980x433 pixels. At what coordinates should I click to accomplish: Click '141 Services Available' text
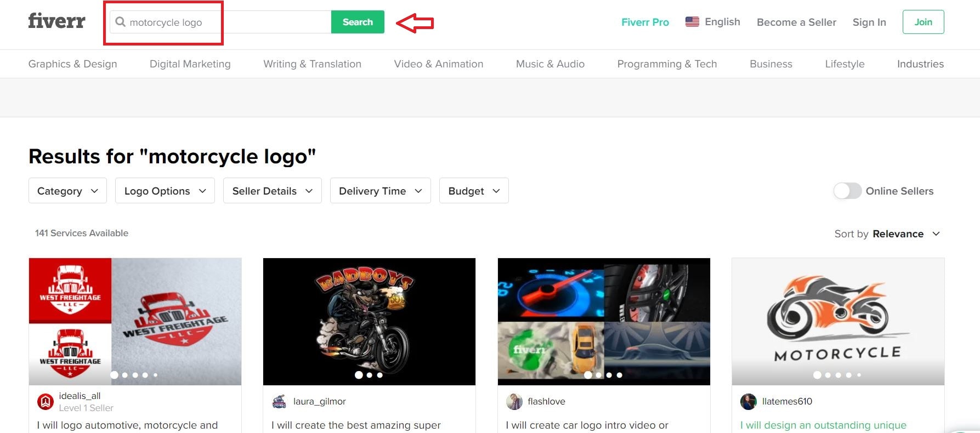tap(82, 233)
